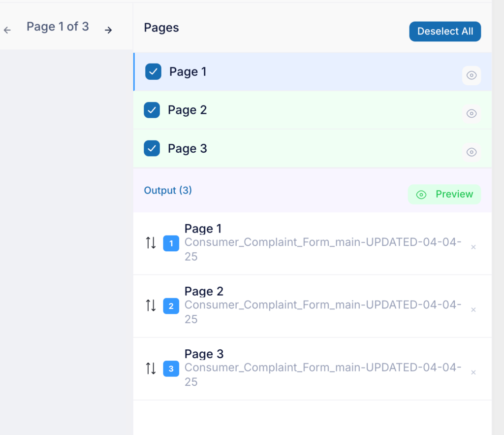The height and width of the screenshot is (435, 504).
Task: Remove Page 3 from output list
Action: click(473, 372)
